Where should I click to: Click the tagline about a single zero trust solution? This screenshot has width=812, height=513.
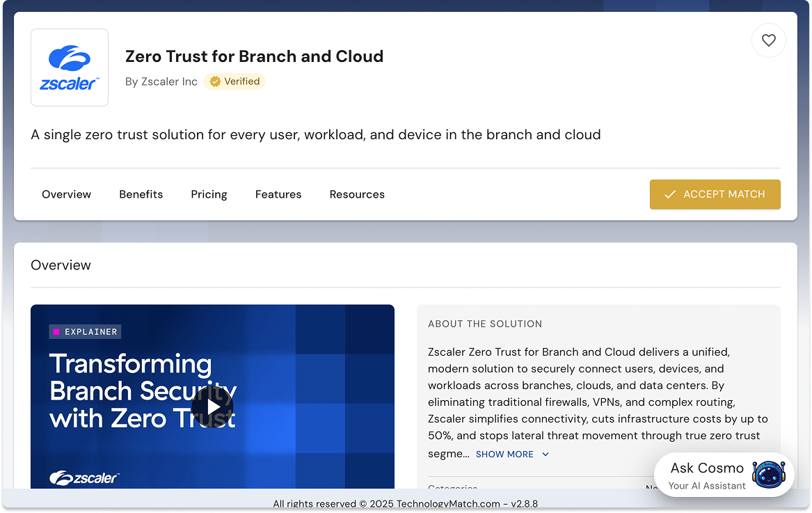316,135
